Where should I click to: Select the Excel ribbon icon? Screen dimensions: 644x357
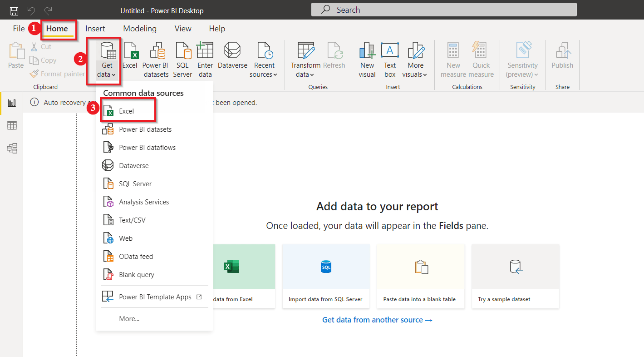pos(130,58)
